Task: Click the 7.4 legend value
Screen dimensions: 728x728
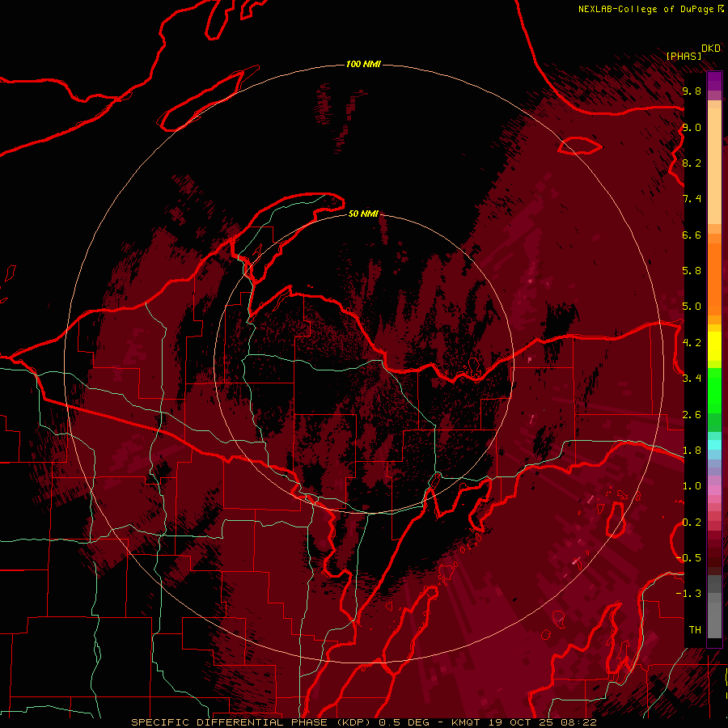Action: [x=692, y=199]
